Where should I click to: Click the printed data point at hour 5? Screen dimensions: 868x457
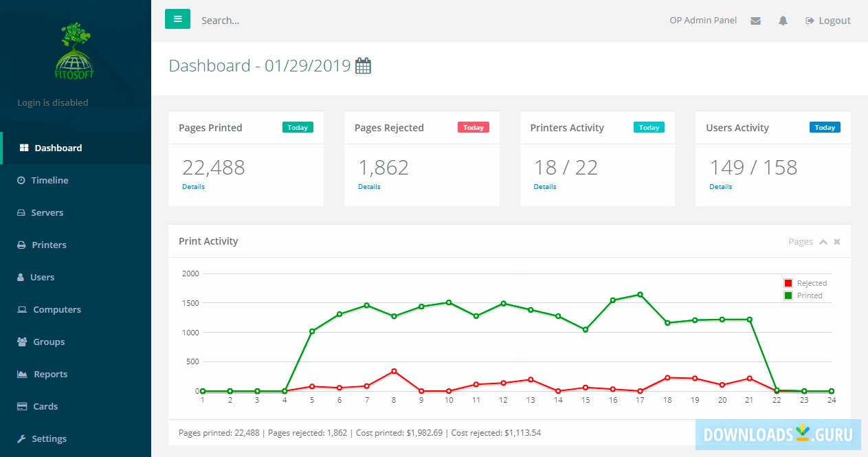(x=312, y=331)
